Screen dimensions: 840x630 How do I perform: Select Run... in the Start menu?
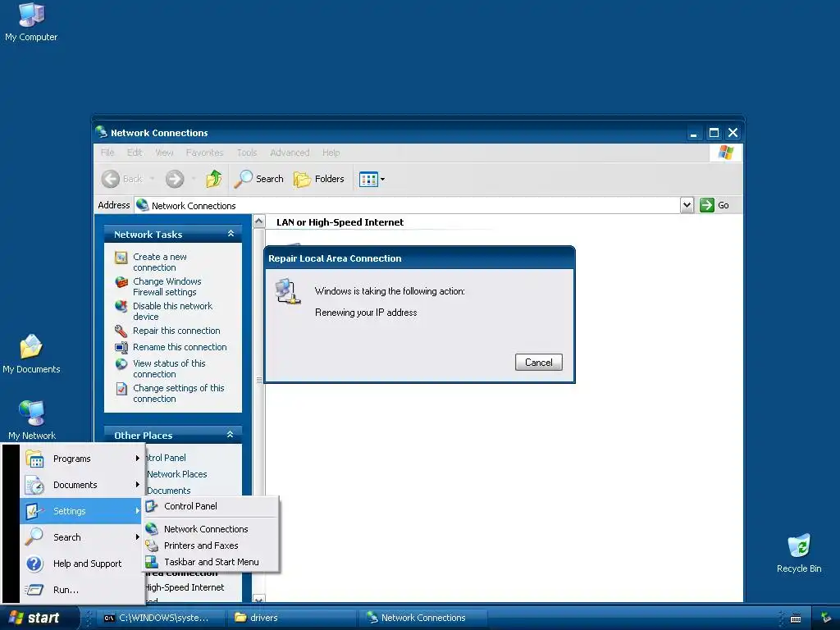point(82,590)
